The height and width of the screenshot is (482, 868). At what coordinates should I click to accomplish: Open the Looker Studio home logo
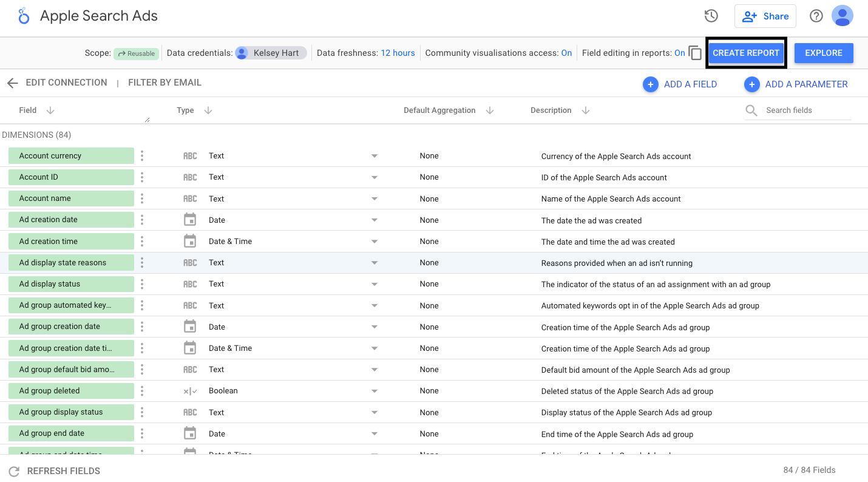click(x=23, y=16)
